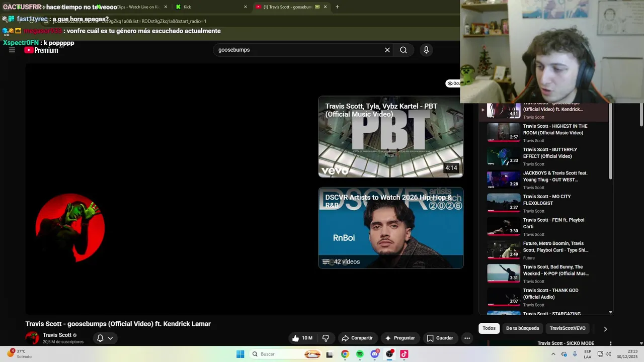Dislike the goosebumps video
Viewport: 644px width, 362px height.
click(326, 338)
